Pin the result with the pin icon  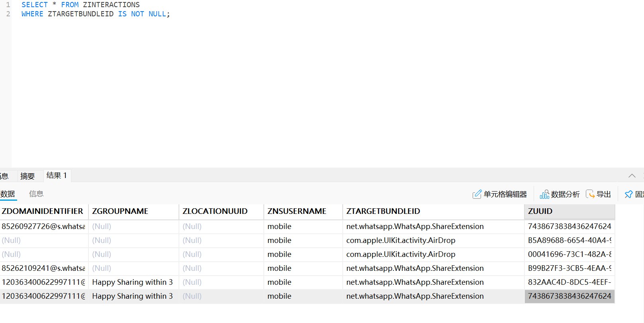(628, 194)
